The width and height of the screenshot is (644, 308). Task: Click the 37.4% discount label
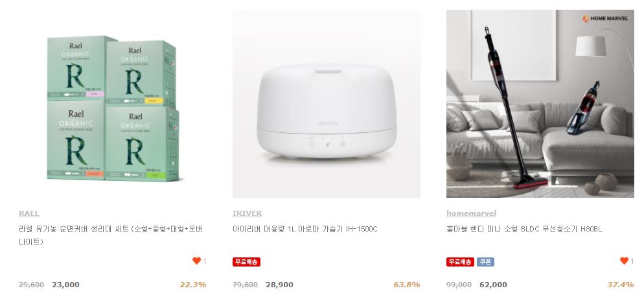point(621,285)
